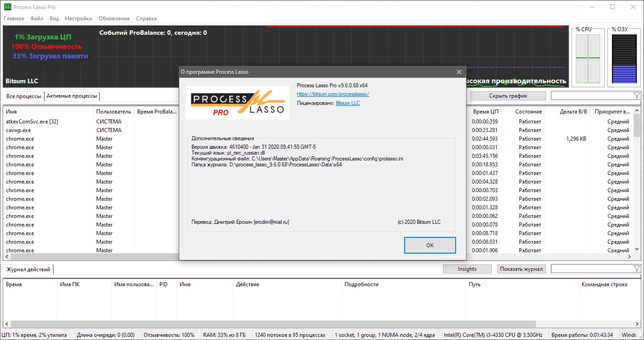Screen dimensions: 644x340
Task: Click the actions log search field
Action: point(592,269)
